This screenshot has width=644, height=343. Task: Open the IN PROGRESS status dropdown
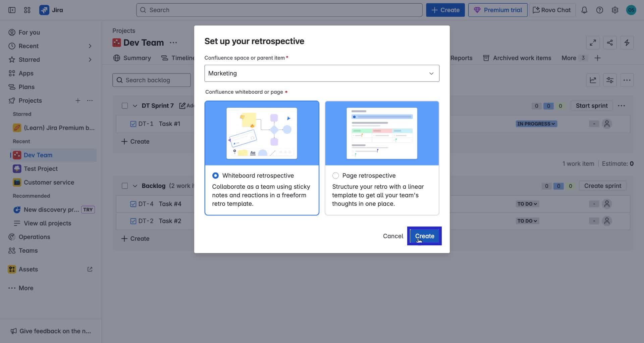pyautogui.click(x=536, y=124)
